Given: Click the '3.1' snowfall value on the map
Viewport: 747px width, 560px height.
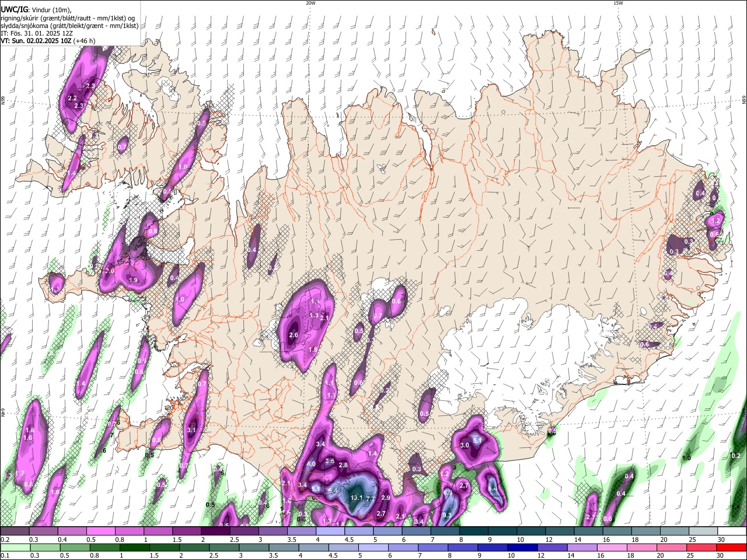Looking at the screenshot, I should (x=191, y=430).
